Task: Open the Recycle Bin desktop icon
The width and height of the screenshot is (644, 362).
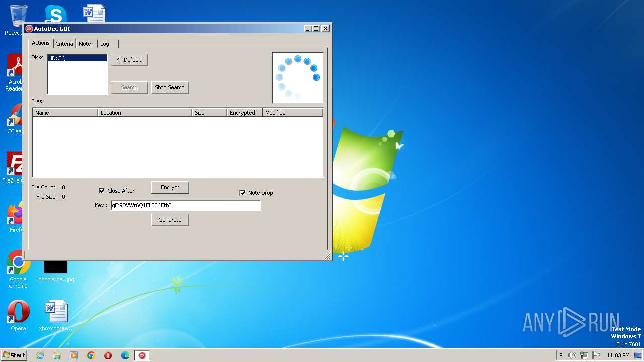Action: 18,20
